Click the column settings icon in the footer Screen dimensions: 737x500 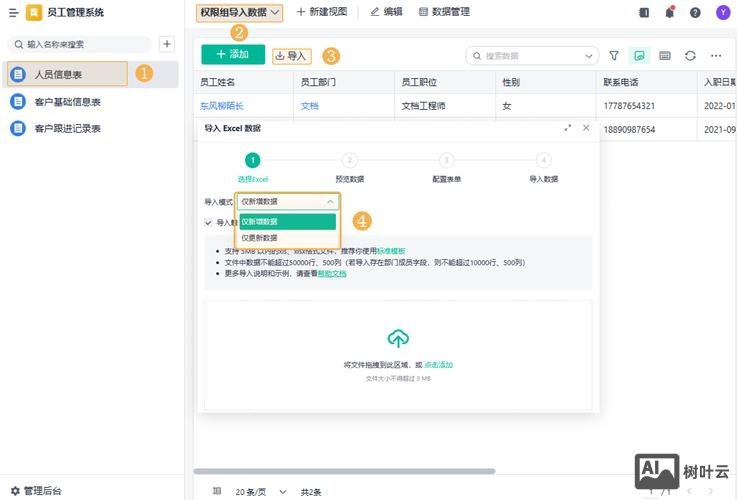(x=217, y=491)
